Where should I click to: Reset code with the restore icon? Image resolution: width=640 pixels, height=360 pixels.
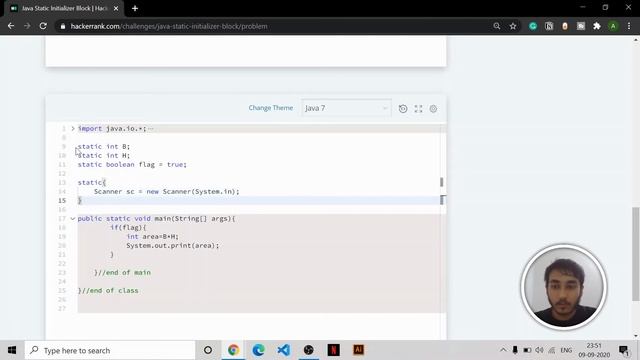click(403, 109)
